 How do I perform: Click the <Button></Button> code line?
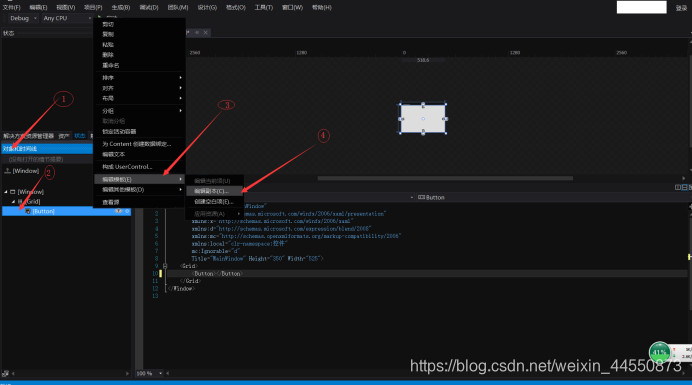[218, 274]
